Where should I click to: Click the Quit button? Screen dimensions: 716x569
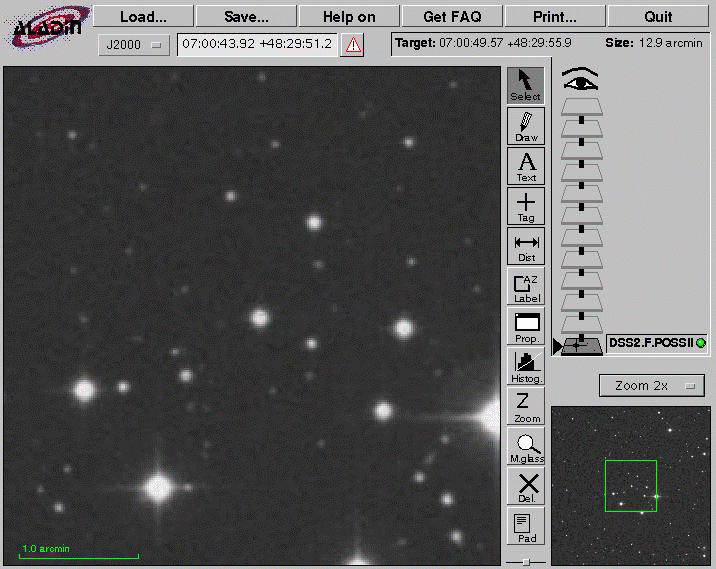(658, 17)
